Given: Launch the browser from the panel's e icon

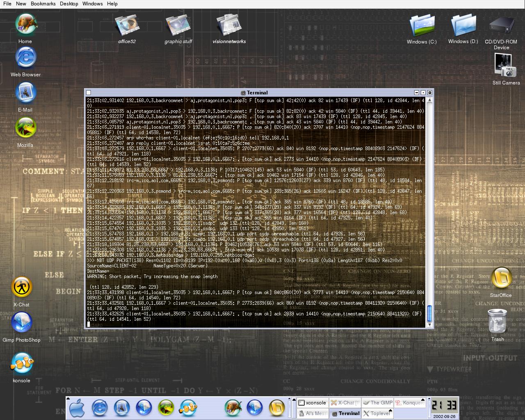Looking at the screenshot, I should click(x=99, y=408).
